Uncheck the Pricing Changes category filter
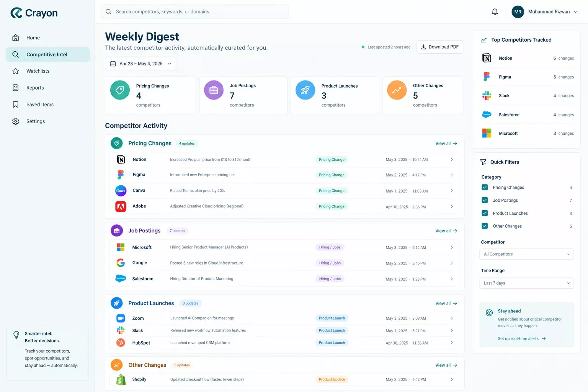 coord(485,188)
